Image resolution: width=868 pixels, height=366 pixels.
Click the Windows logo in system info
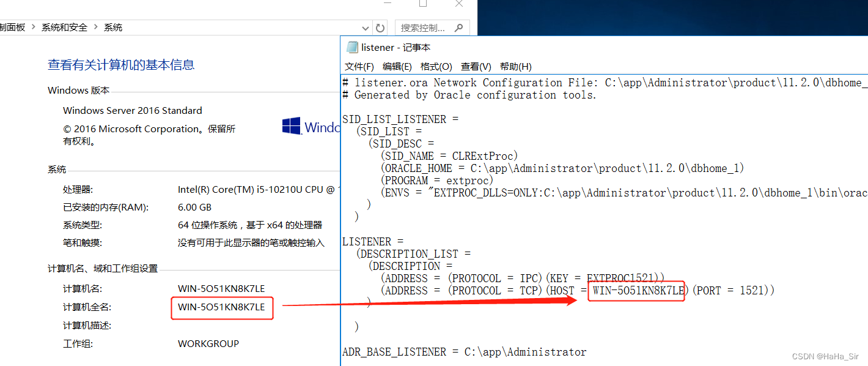pos(292,127)
